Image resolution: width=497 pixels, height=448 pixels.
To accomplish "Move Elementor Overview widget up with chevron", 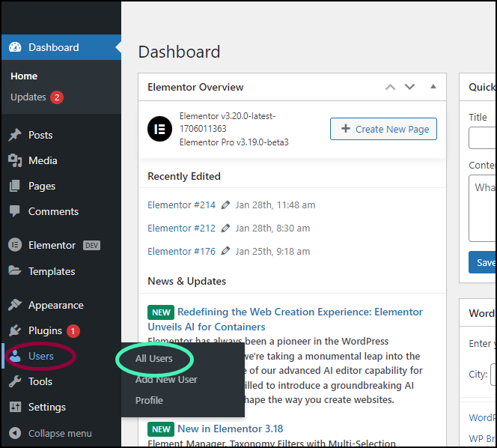I will click(390, 87).
